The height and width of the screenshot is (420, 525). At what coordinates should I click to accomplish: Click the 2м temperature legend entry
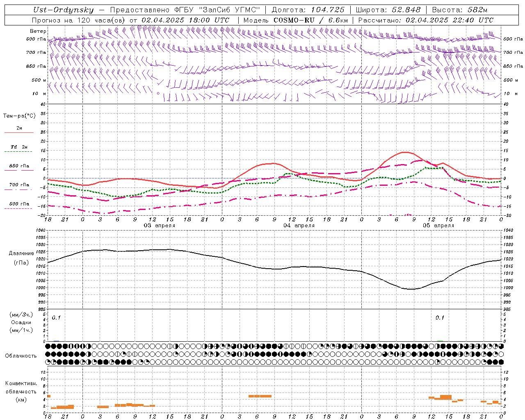coord(19,128)
